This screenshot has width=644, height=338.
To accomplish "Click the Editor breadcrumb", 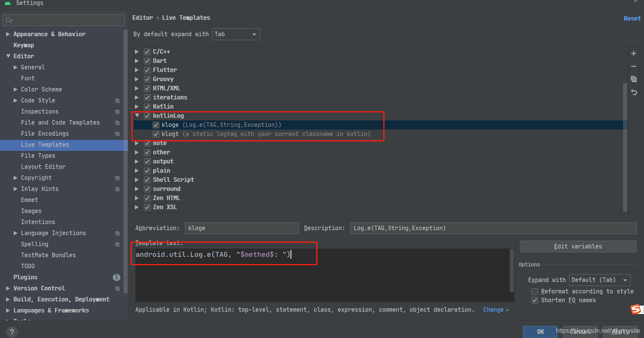I will (143, 18).
